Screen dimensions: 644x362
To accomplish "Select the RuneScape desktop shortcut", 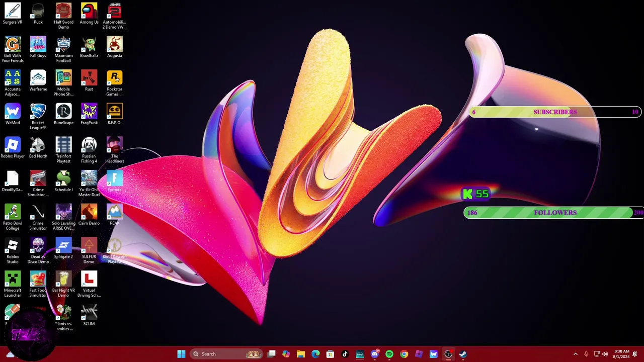I will [x=63, y=114].
